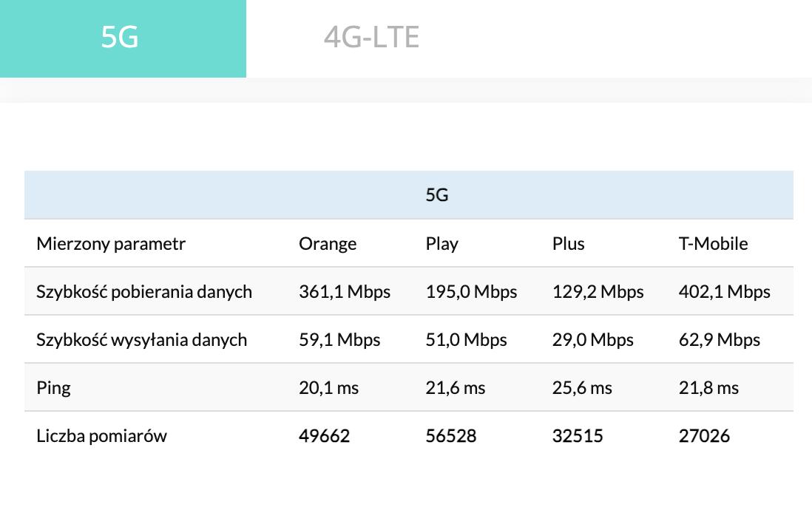Click the Liczba pomiarów row label
Viewport: 812px width, 510px height.
click(101, 436)
